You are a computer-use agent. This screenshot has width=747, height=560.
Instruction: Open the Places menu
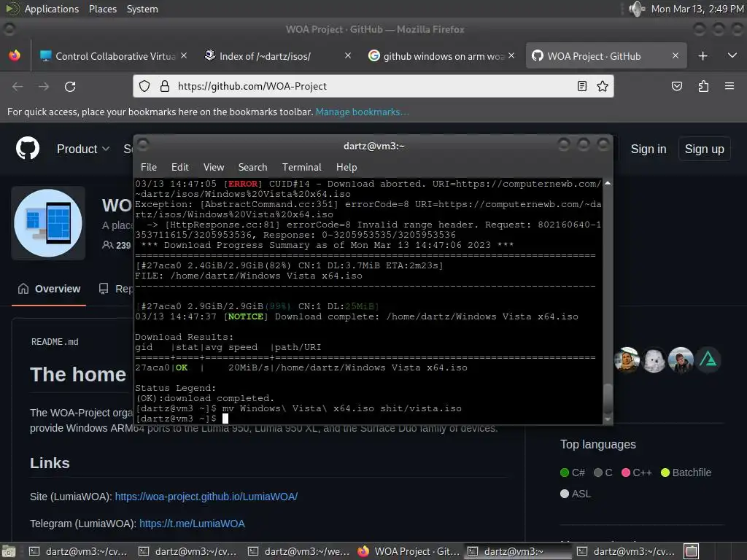pos(103,9)
